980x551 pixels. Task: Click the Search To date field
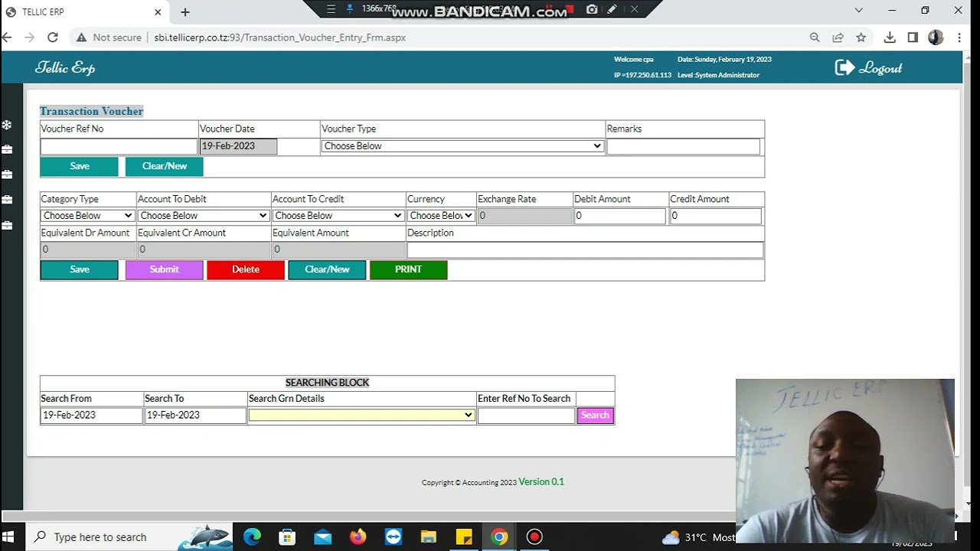point(195,415)
